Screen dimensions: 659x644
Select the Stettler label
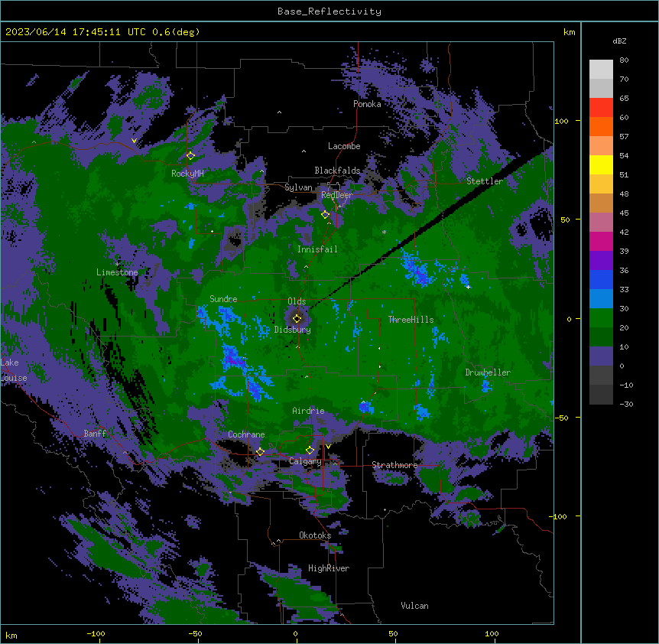pyautogui.click(x=485, y=181)
